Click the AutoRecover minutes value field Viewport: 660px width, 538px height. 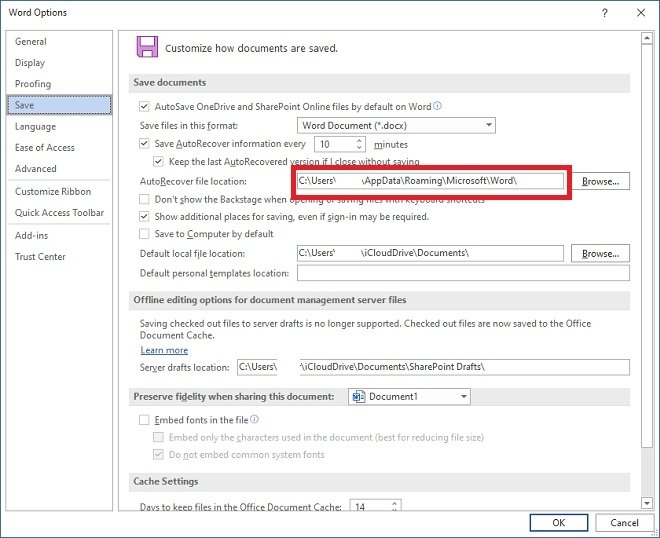335,144
